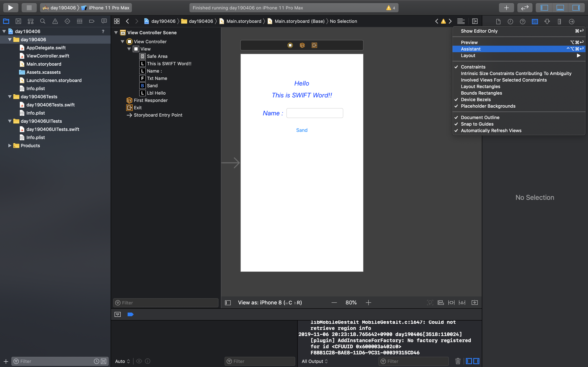The width and height of the screenshot is (588, 367).
Task: Click the View as: iPhone 8 button
Action: click(270, 303)
